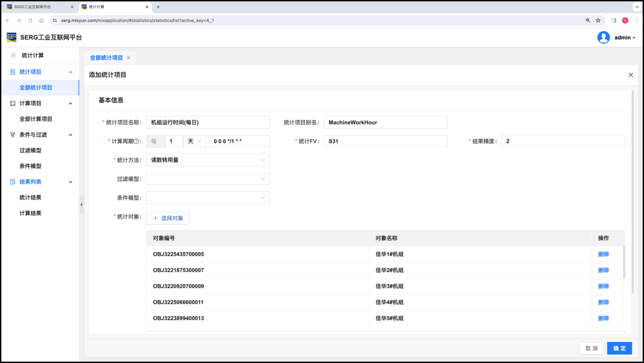Screen dimensions: 644x363
Task: Open 全部计算项目 in sidebar
Action: point(36,119)
